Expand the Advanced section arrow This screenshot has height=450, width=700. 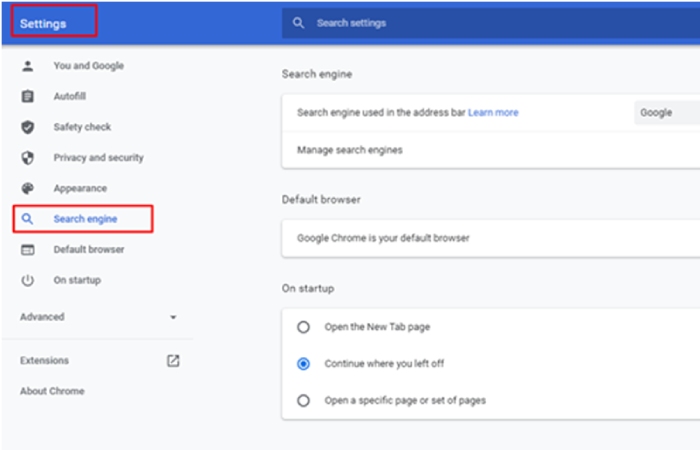[x=173, y=317]
